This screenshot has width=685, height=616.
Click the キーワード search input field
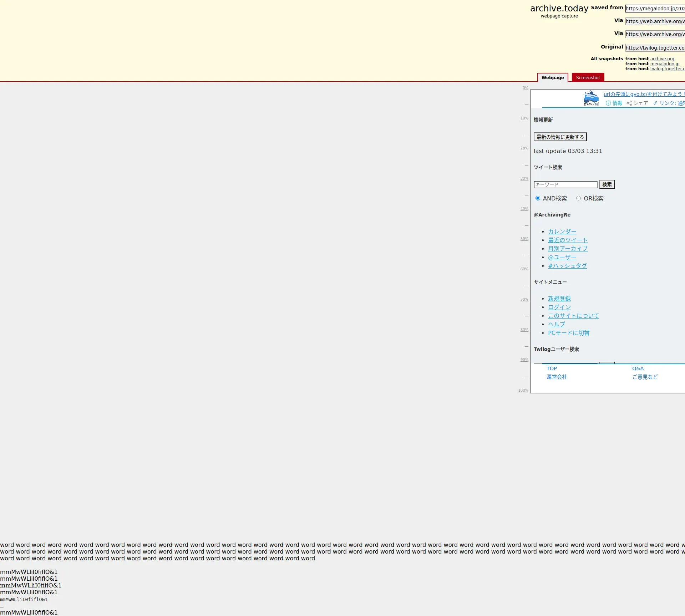pos(565,184)
